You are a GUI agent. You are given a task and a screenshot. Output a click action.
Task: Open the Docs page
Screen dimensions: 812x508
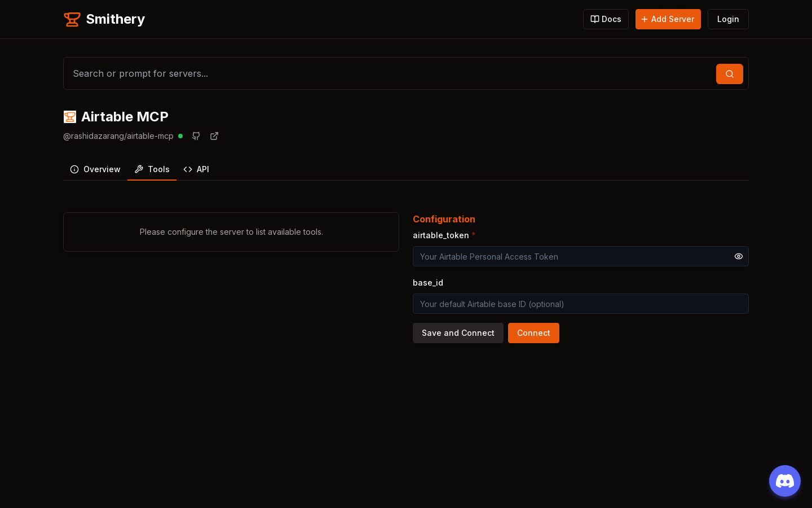[606, 19]
